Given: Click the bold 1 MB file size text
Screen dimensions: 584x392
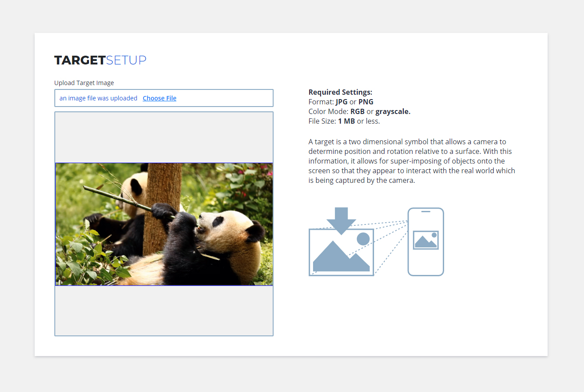Looking at the screenshot, I should coord(346,121).
